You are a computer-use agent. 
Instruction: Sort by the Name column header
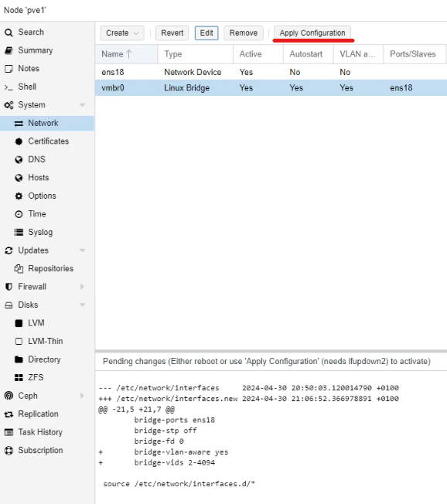tap(126, 54)
